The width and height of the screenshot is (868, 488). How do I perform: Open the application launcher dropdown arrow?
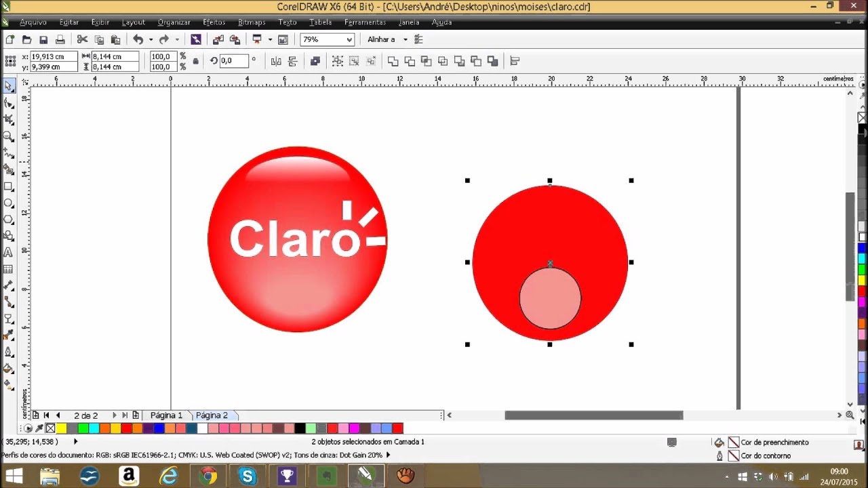pyautogui.click(x=270, y=40)
